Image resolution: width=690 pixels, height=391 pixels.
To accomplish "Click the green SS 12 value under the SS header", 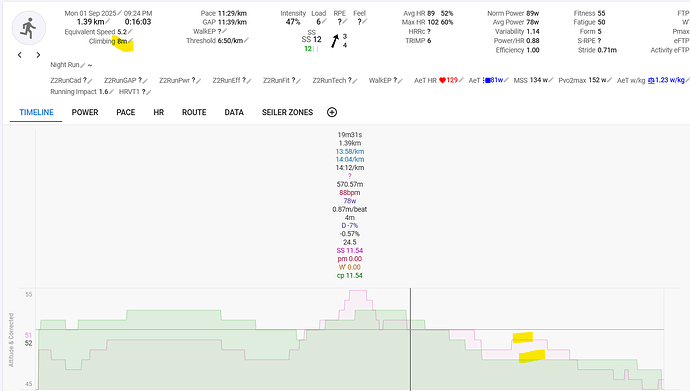I will (308, 49).
